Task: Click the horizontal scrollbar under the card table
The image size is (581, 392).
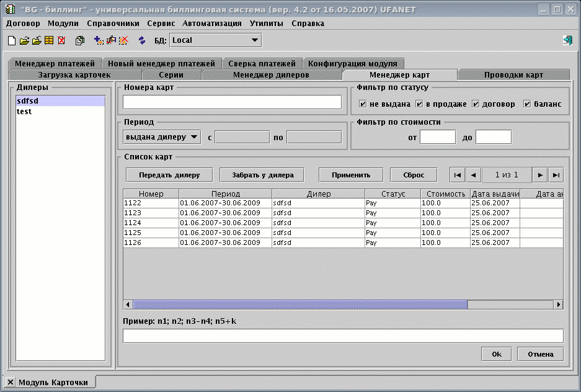Action: click(x=300, y=305)
